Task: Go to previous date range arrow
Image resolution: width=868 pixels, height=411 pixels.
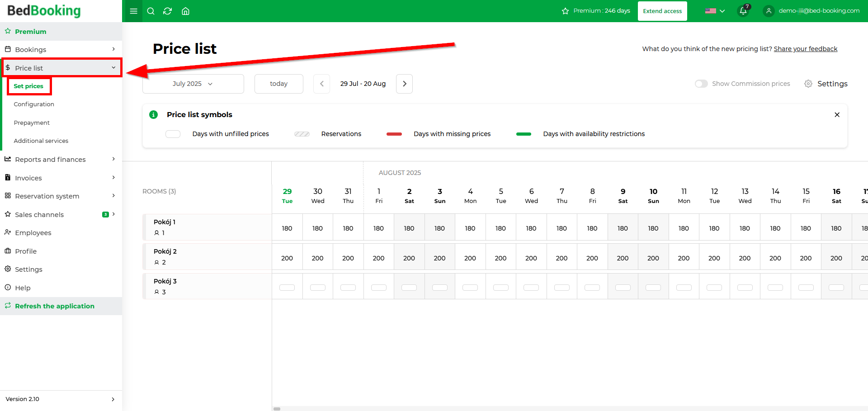Action: [322, 84]
